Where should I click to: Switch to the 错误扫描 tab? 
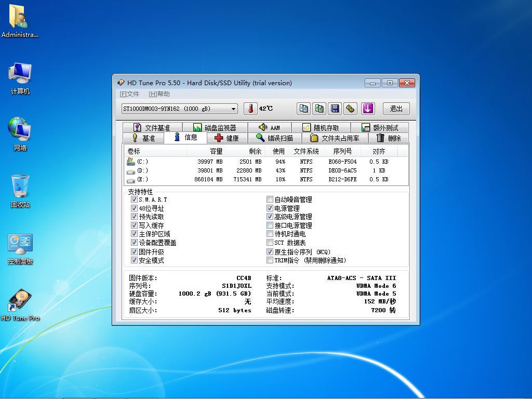pyautogui.click(x=274, y=138)
